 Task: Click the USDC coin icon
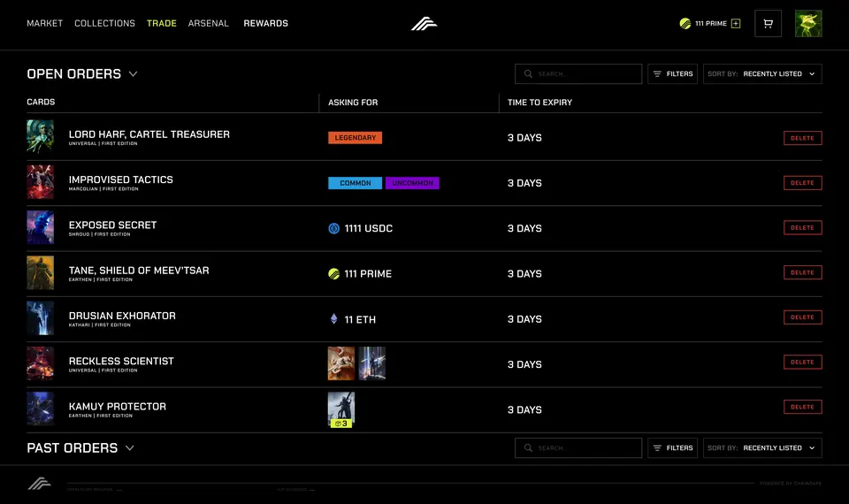334,228
